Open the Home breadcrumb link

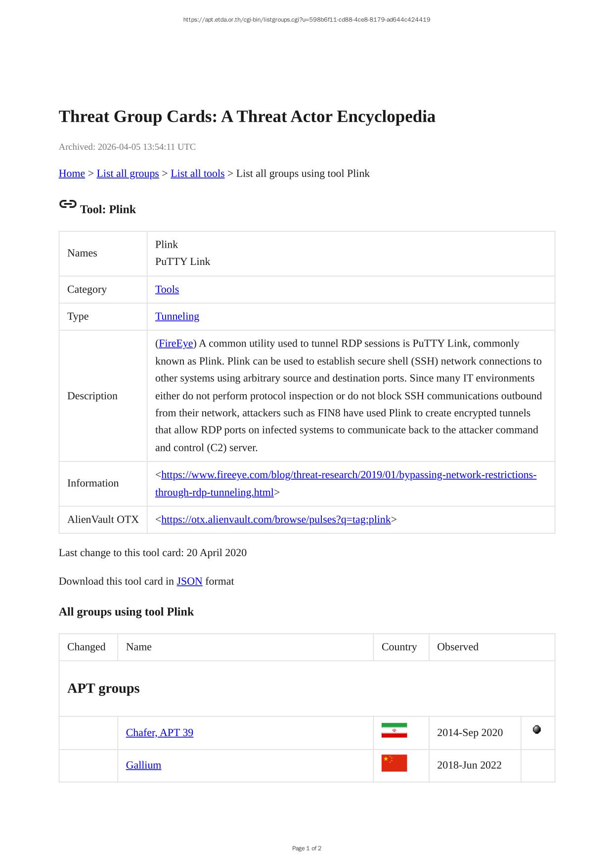tap(72, 174)
